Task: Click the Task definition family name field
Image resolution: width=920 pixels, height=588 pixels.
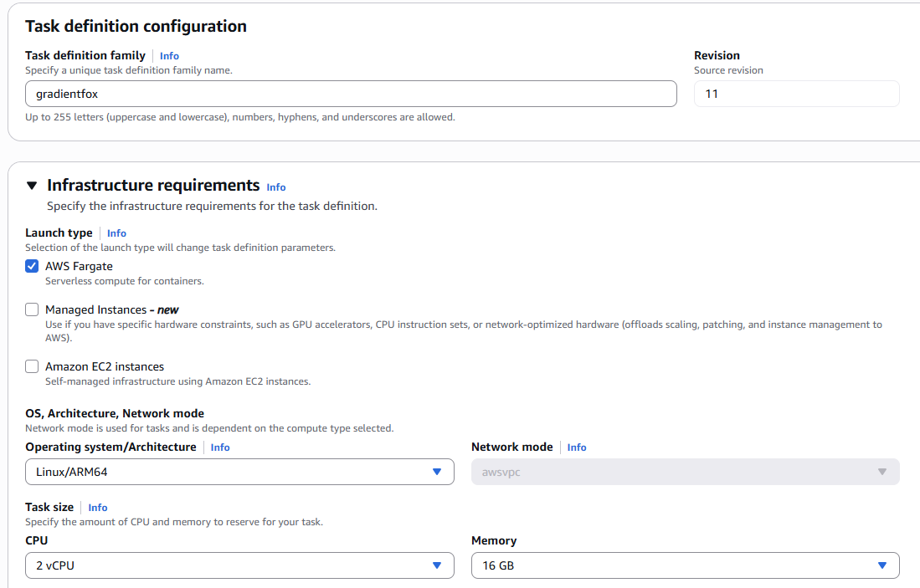Action: pos(351,94)
